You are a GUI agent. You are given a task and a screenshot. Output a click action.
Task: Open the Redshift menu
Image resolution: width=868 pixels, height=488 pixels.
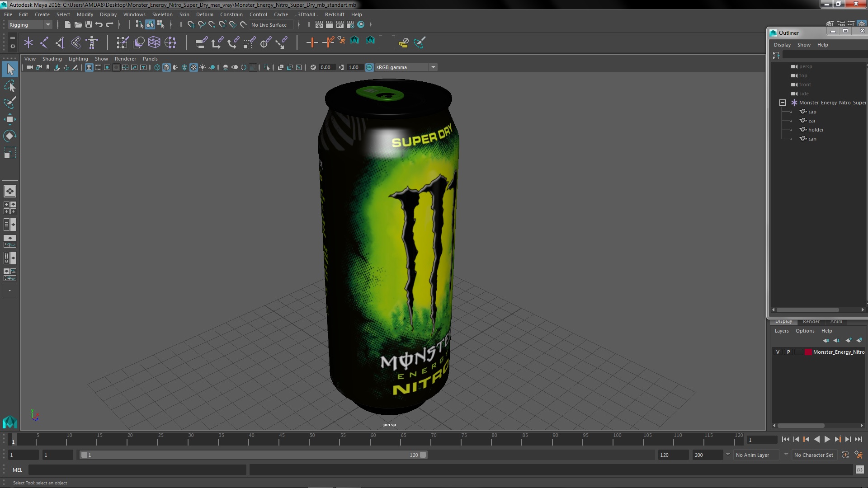point(335,14)
